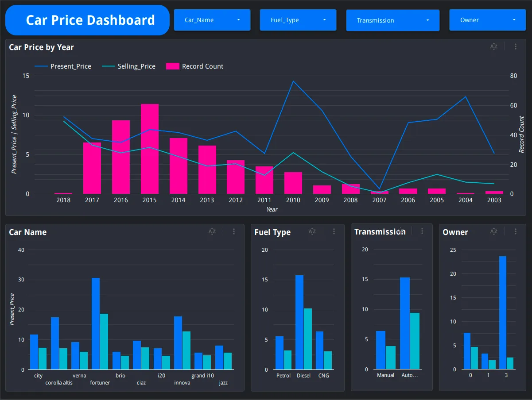
Task: Select the 2013 Record Count bar
Action: 207,169
